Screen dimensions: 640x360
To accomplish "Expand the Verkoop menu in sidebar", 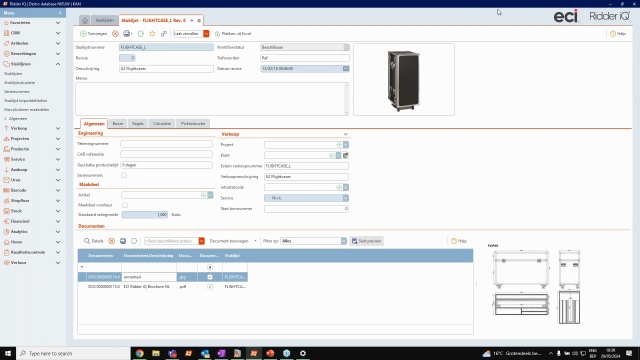I will pyautogui.click(x=58, y=128).
